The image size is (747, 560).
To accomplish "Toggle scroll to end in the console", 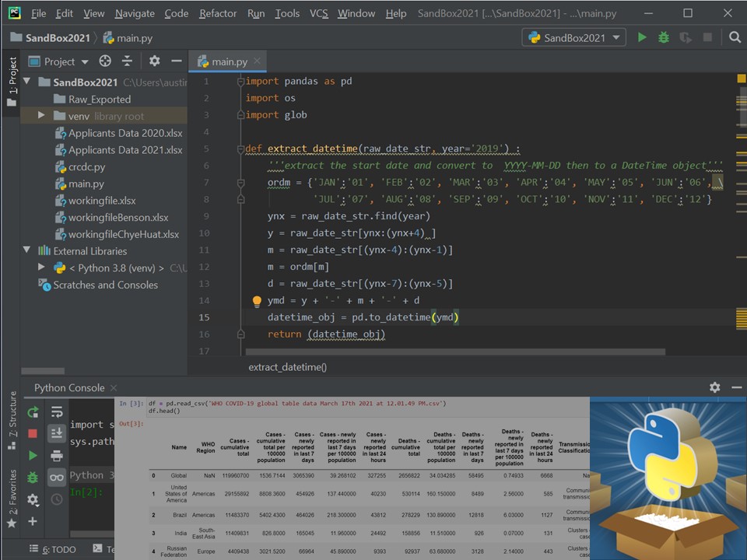I will point(57,433).
